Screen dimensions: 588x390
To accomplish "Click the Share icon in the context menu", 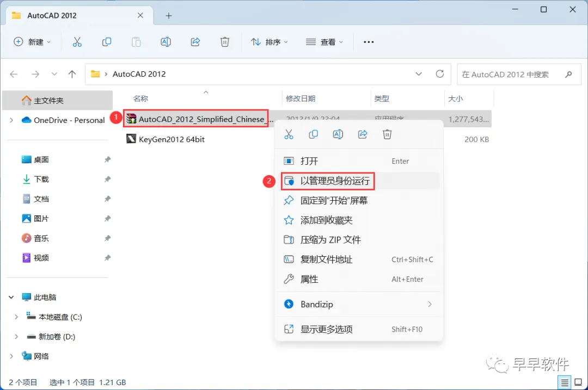I will 363,134.
